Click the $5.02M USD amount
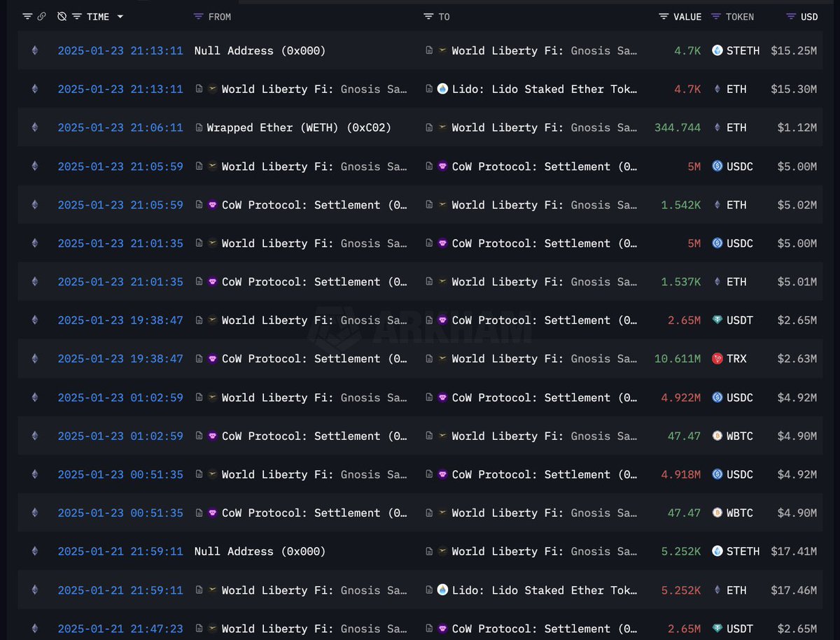 tap(797, 205)
